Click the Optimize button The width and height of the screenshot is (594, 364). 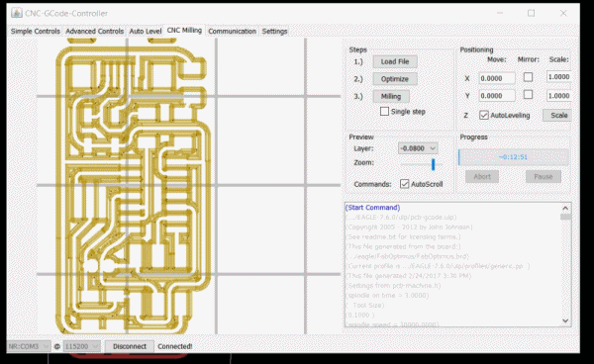click(395, 79)
